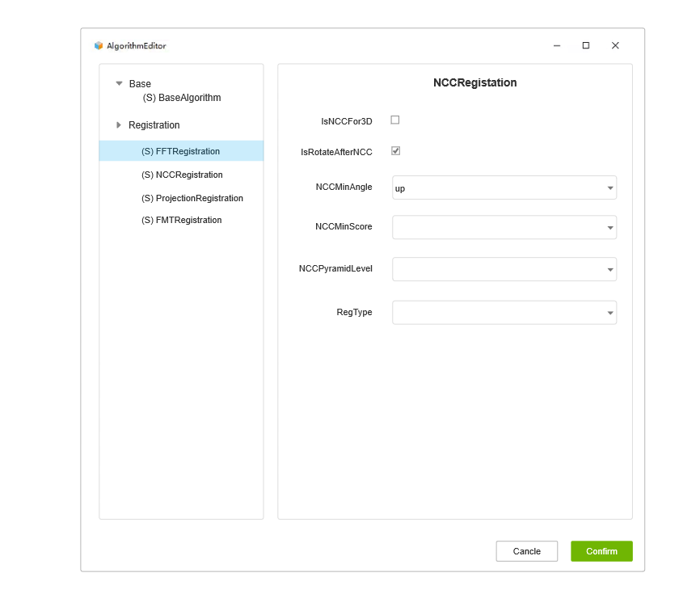The height and width of the screenshot is (594, 700).
Task: Uncheck the IsRotateAfterNCC checkbox
Action: (395, 151)
